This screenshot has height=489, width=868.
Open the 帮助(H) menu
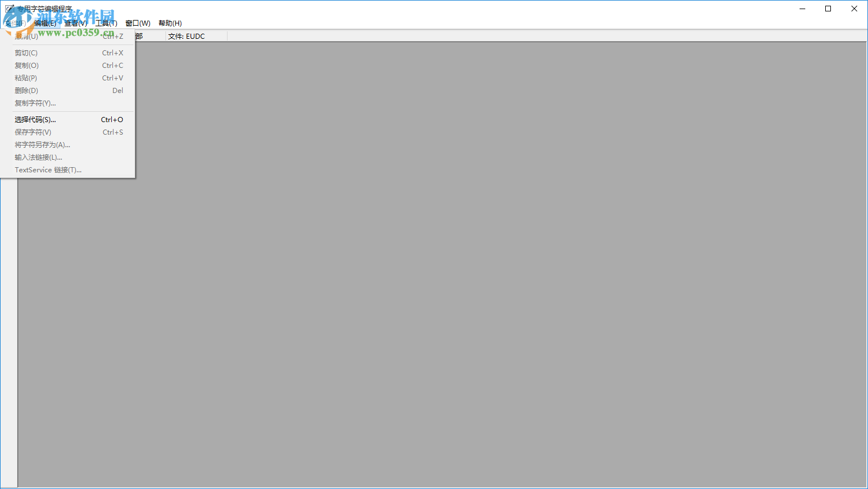pos(170,23)
